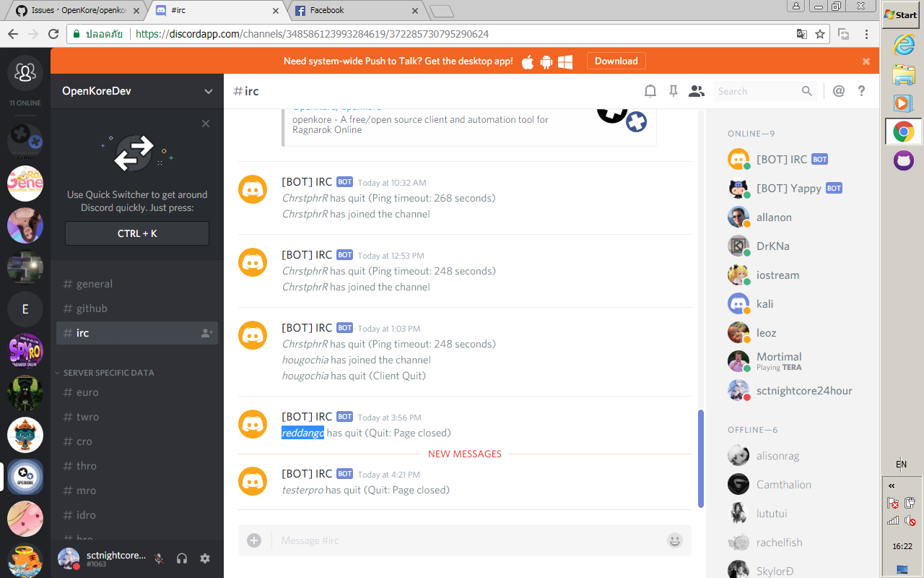This screenshot has height=578, width=924.
Task: Select the E server icon
Action: 25,309
